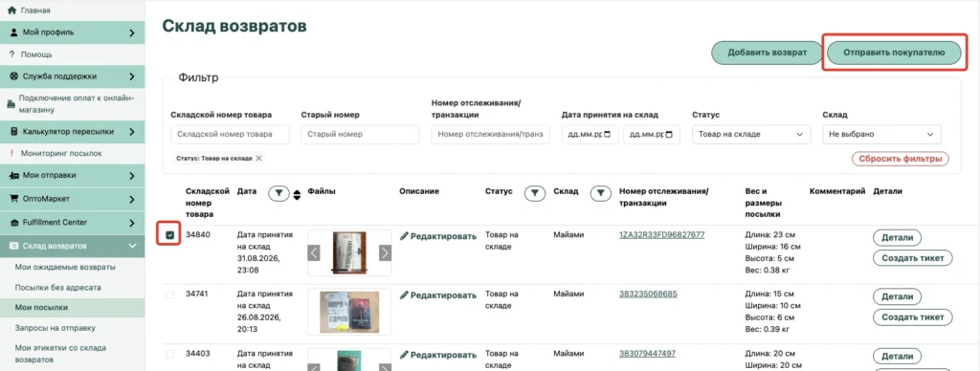Click pencil icon for item 34403
Image resolution: width=980 pixels, height=371 pixels.
tap(404, 355)
